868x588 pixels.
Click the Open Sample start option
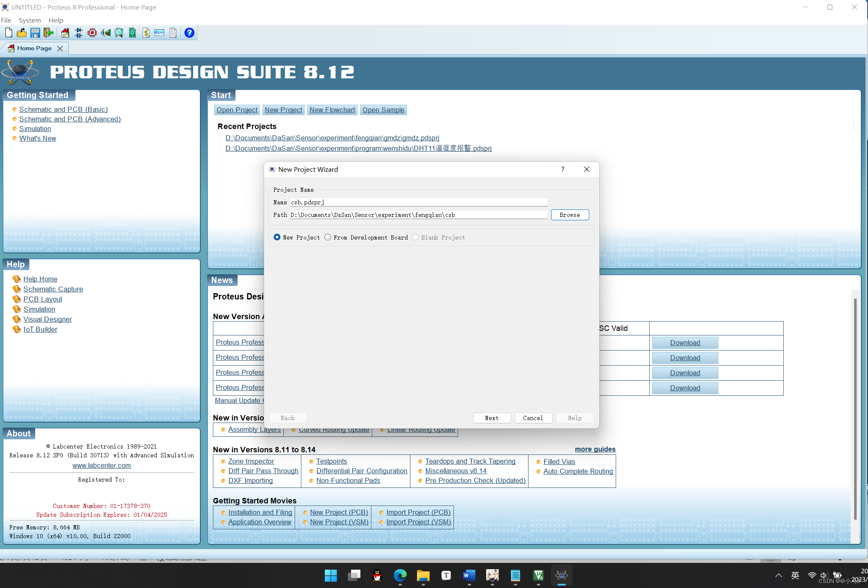[x=384, y=110]
